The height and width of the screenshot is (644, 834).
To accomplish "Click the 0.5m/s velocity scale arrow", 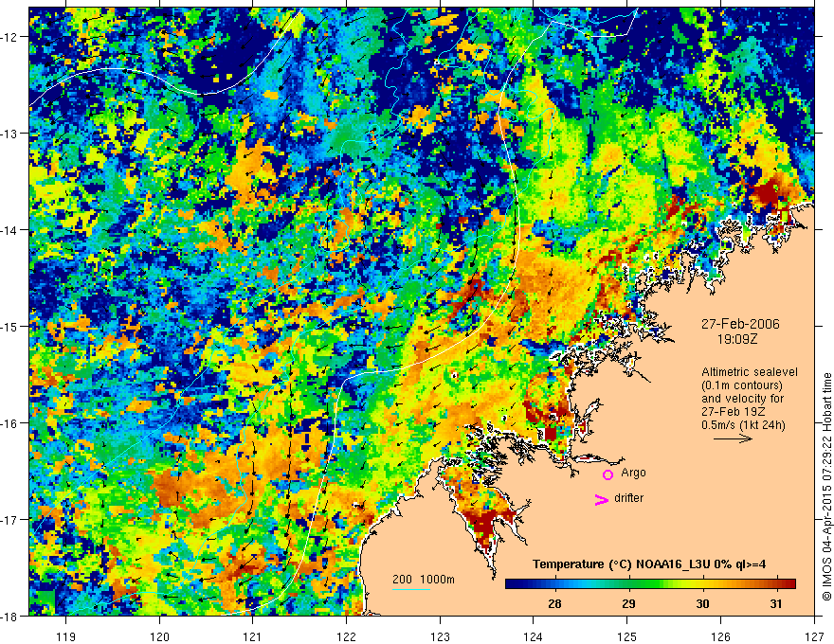I will tap(733, 438).
